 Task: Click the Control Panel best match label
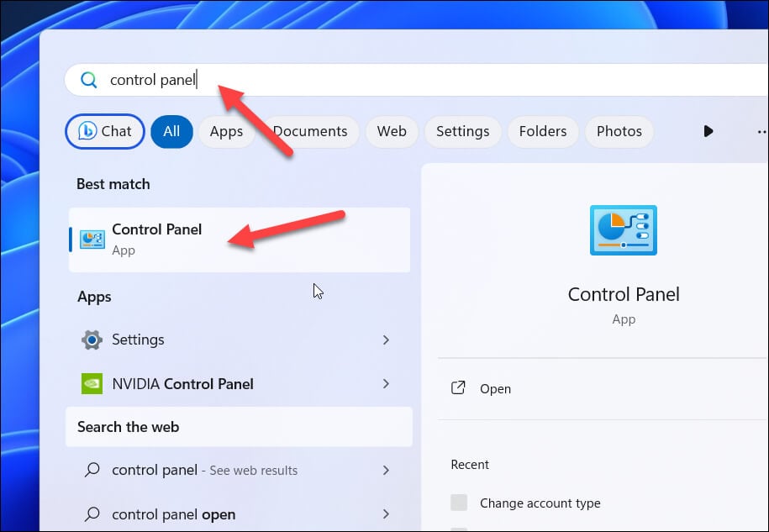(157, 229)
